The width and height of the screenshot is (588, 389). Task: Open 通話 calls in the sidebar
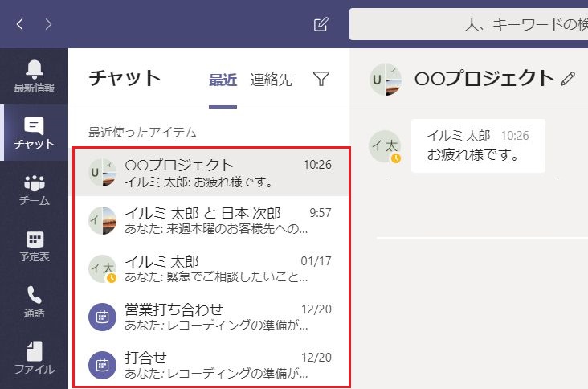coord(34,302)
